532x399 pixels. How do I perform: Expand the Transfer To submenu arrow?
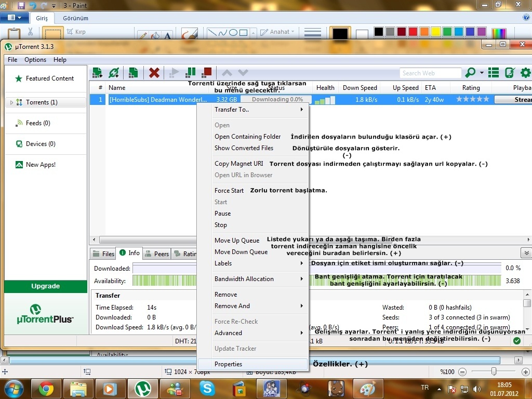pos(302,110)
